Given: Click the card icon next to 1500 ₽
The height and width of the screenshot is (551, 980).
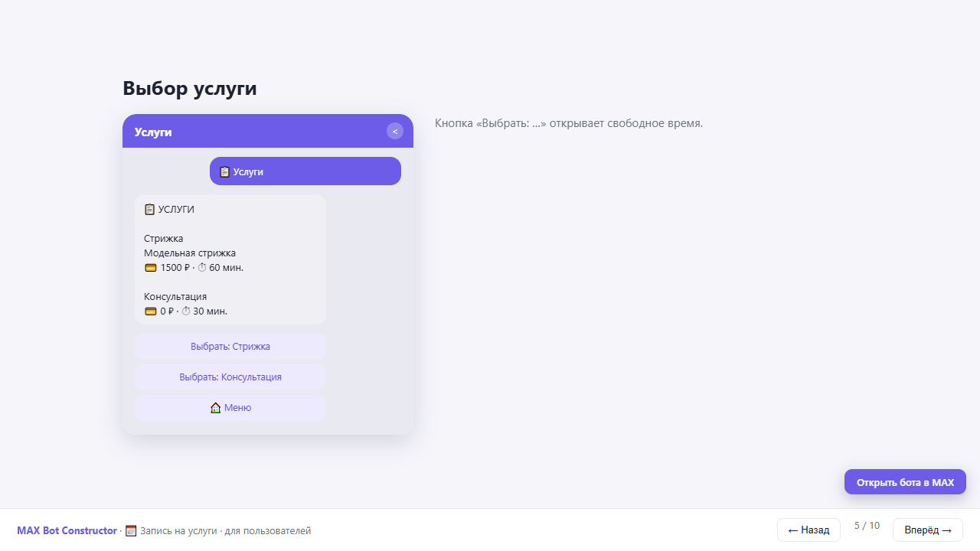Looking at the screenshot, I should tap(151, 268).
